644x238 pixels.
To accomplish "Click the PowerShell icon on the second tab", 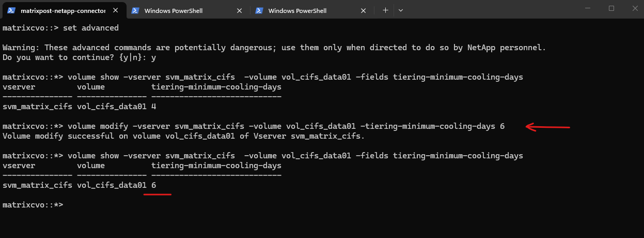I will tap(136, 10).
